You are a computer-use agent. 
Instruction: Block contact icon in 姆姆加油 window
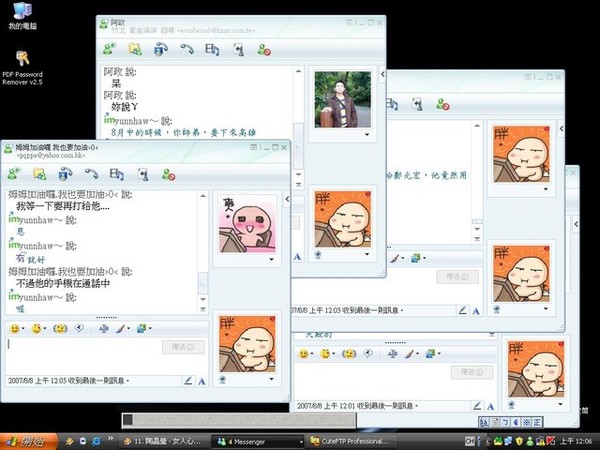click(168, 175)
